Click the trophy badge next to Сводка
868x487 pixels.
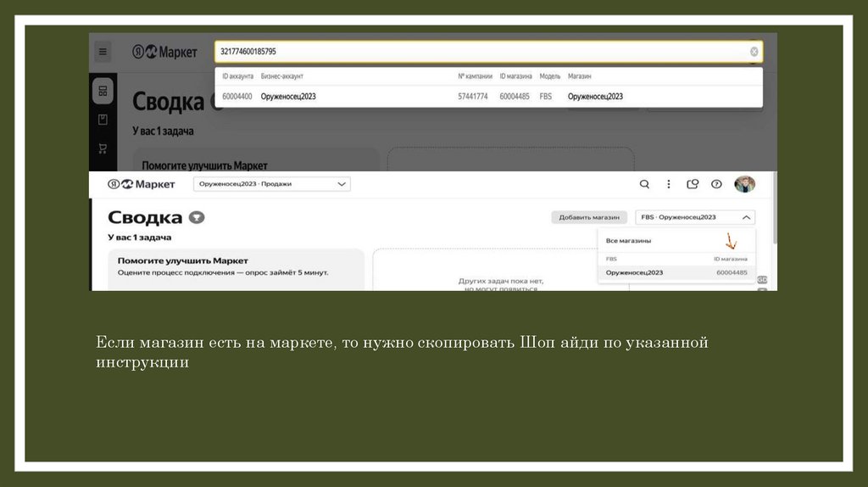coord(197,217)
